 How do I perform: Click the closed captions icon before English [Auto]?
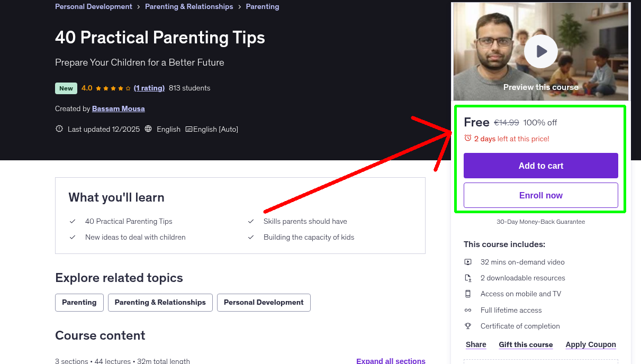pyautogui.click(x=188, y=129)
